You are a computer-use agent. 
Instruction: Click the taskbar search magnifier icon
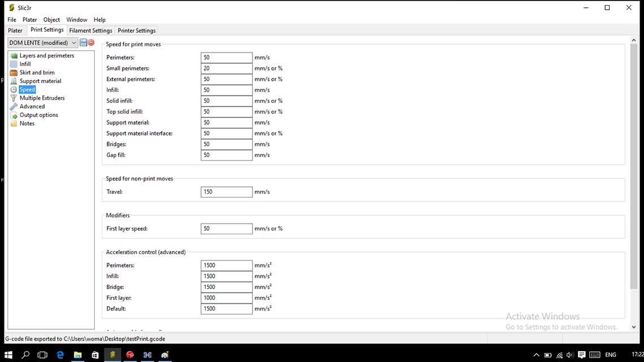tap(25, 355)
